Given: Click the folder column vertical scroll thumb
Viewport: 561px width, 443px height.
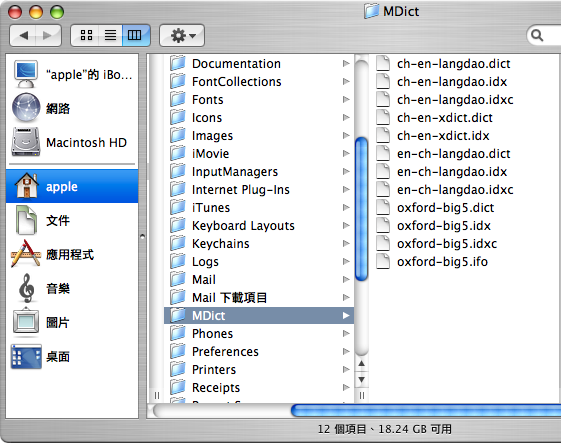Looking at the screenshot, I should click(x=362, y=209).
